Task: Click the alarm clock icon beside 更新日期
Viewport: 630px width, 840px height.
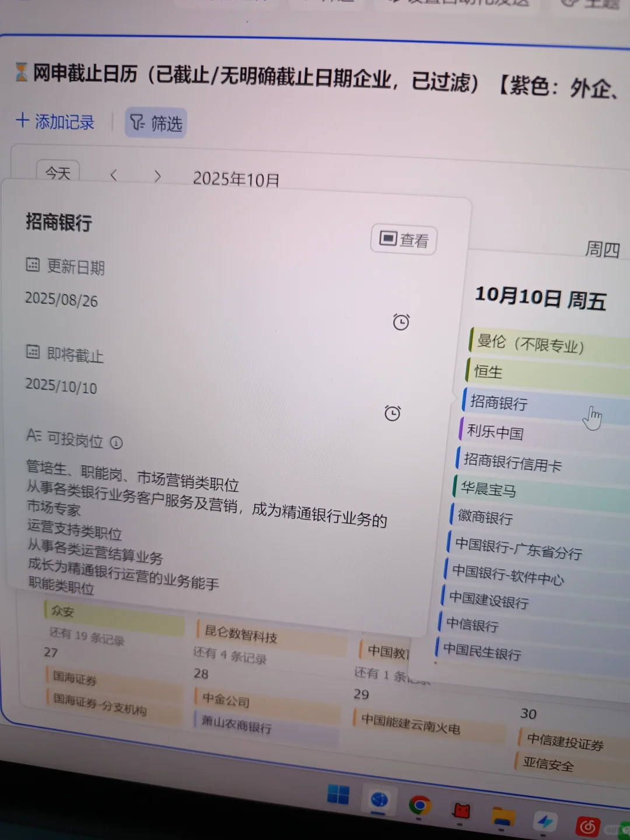Action: click(401, 321)
